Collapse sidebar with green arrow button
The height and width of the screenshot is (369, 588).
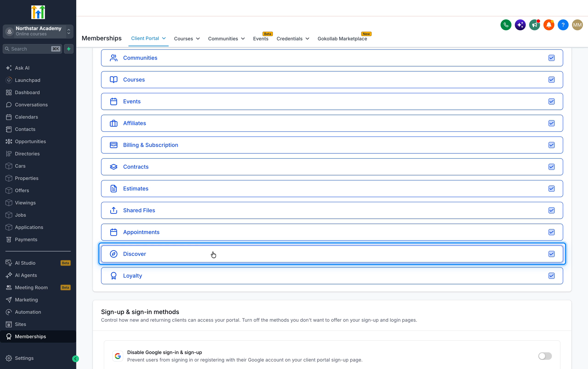tap(75, 358)
